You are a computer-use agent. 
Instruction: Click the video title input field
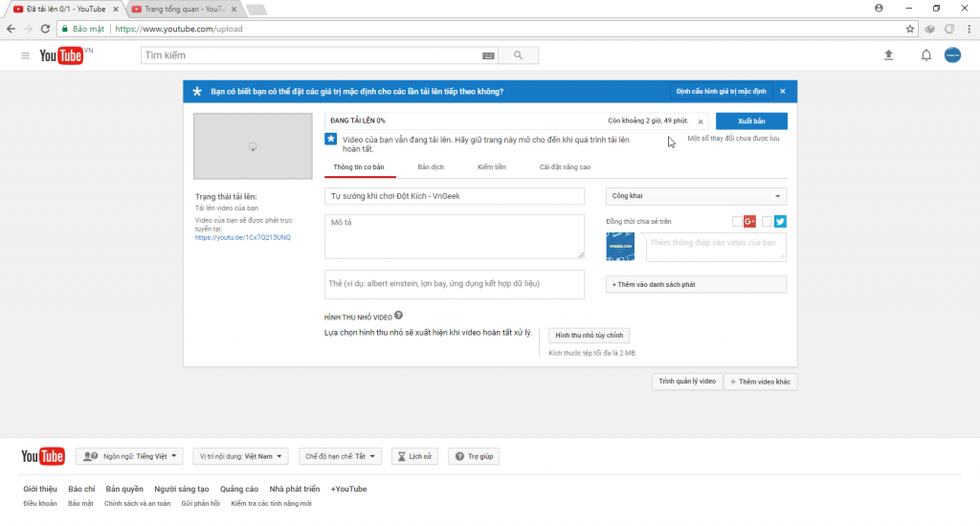coord(455,196)
